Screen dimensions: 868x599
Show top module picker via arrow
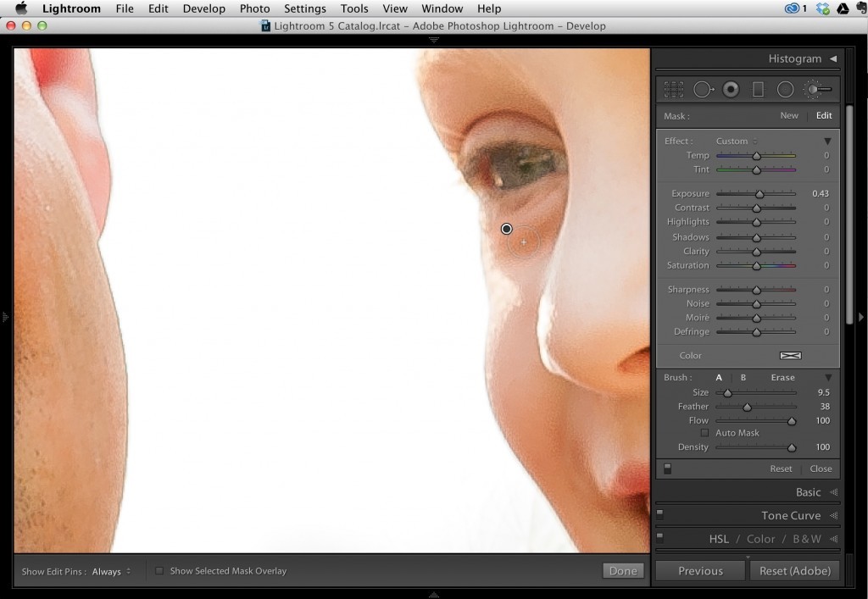[433, 40]
